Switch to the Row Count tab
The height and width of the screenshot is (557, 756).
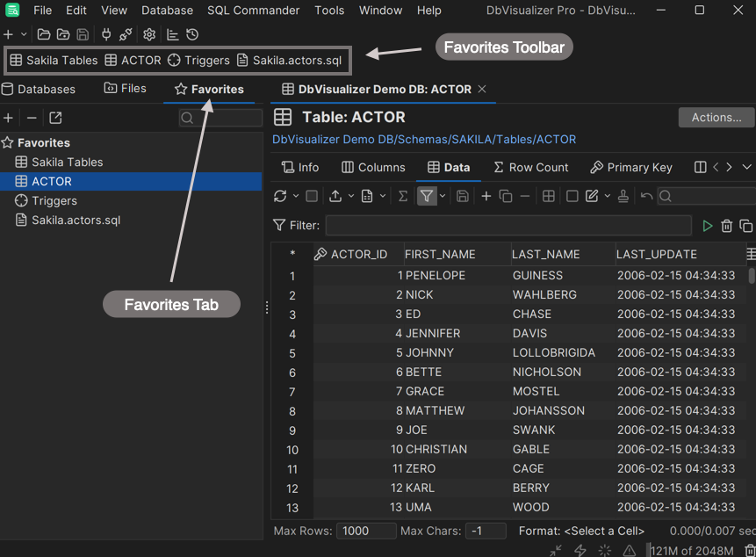click(530, 167)
